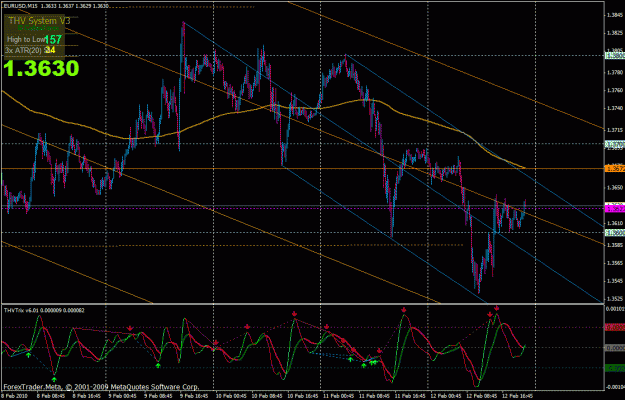Image resolution: width=625 pixels, height=400 pixels.
Task: Click the 10 Feb 08:45 time label
Action: point(265,396)
